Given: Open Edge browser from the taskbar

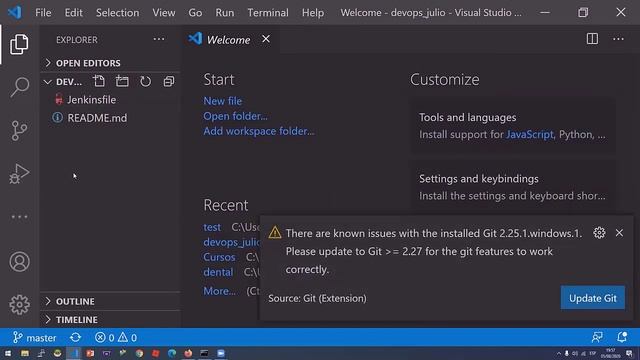Looking at the screenshot, I should coord(172,353).
